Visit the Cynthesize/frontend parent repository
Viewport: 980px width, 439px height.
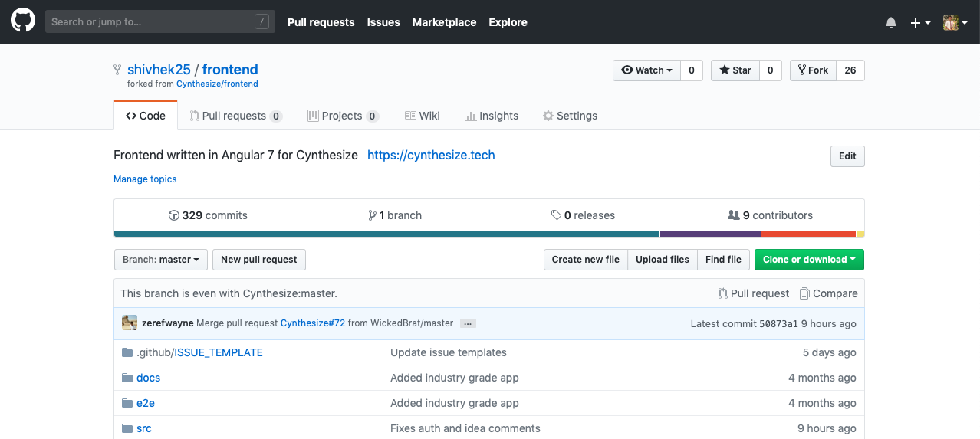click(x=217, y=84)
